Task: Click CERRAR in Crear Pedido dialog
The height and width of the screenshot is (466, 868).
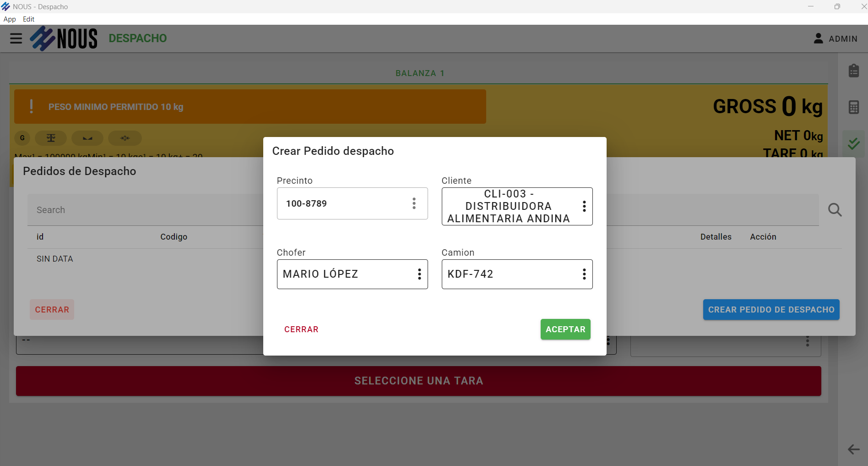Action: point(301,329)
